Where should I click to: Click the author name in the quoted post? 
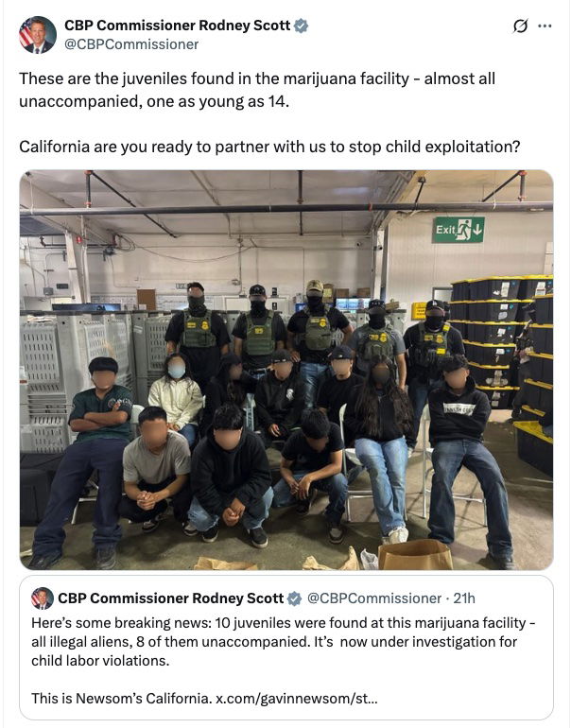click(x=170, y=598)
